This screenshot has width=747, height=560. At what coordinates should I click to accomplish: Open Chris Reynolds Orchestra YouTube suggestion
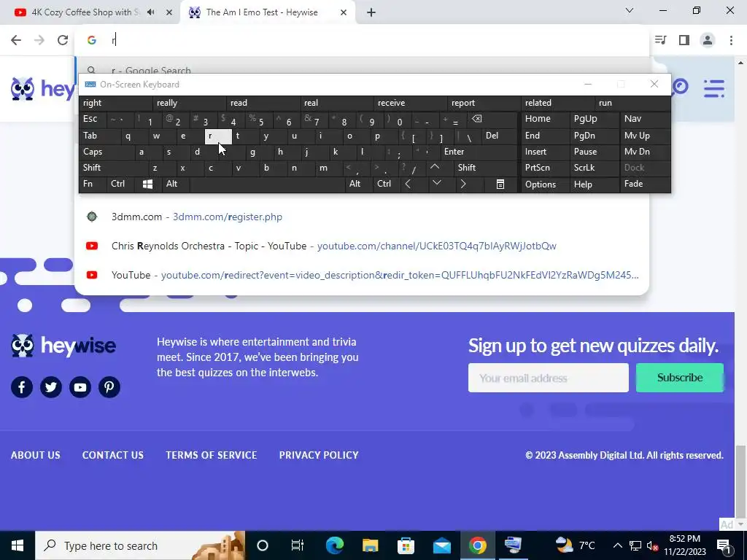click(362, 246)
